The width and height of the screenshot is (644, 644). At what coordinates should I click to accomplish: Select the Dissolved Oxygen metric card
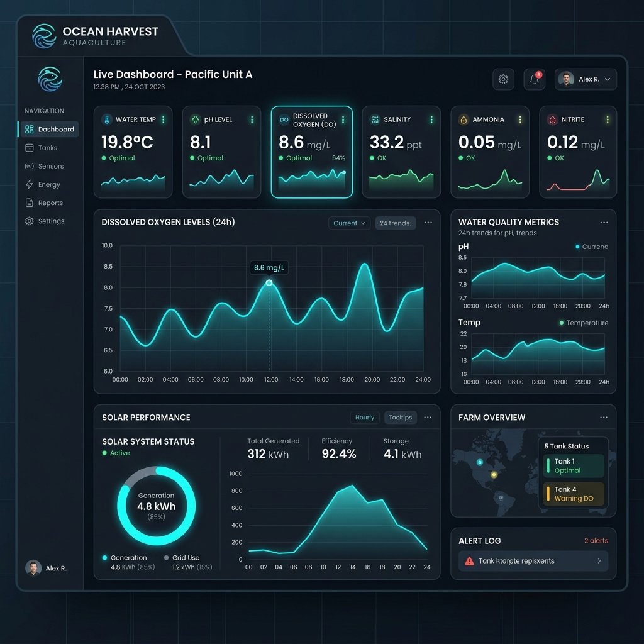coord(312,152)
